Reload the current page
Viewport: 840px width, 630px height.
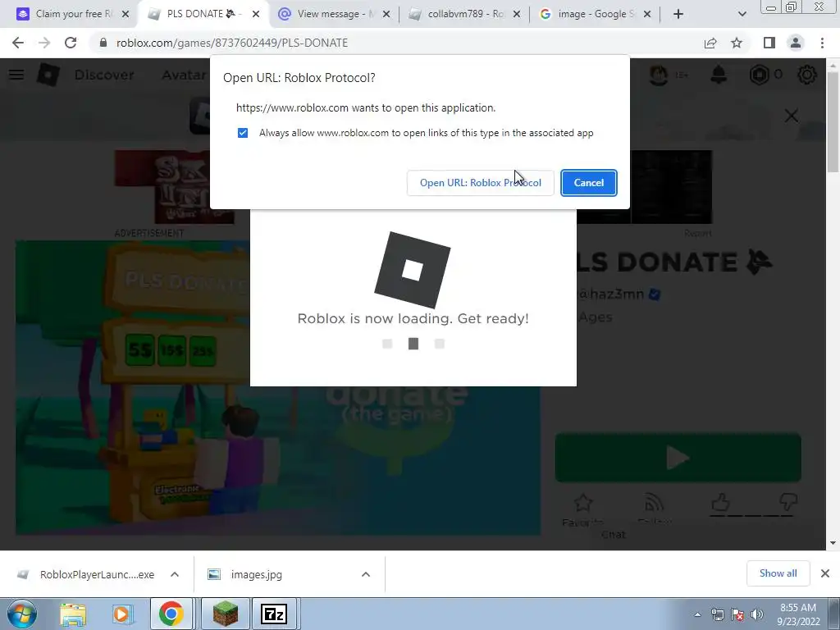click(71, 43)
